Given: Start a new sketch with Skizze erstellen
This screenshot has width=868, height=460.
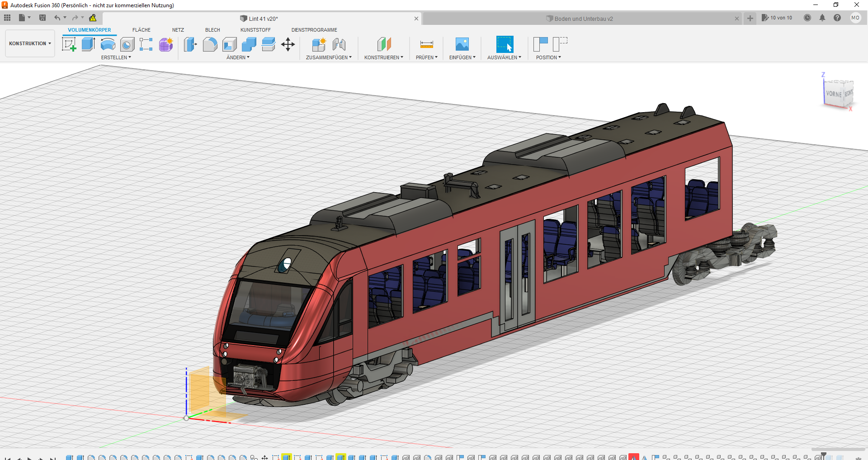Looking at the screenshot, I should click(69, 44).
